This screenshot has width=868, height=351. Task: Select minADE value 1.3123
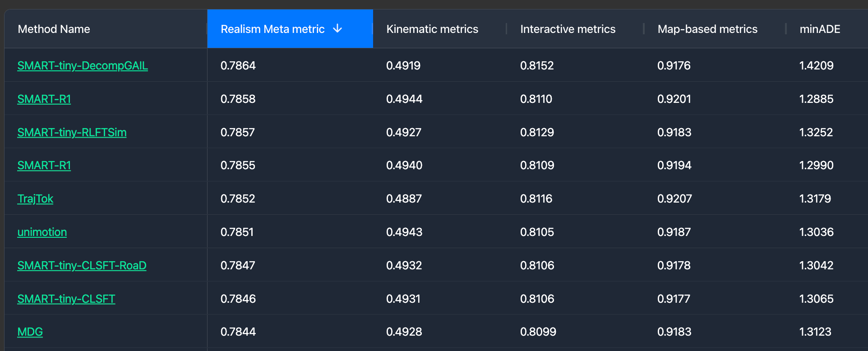click(x=815, y=332)
